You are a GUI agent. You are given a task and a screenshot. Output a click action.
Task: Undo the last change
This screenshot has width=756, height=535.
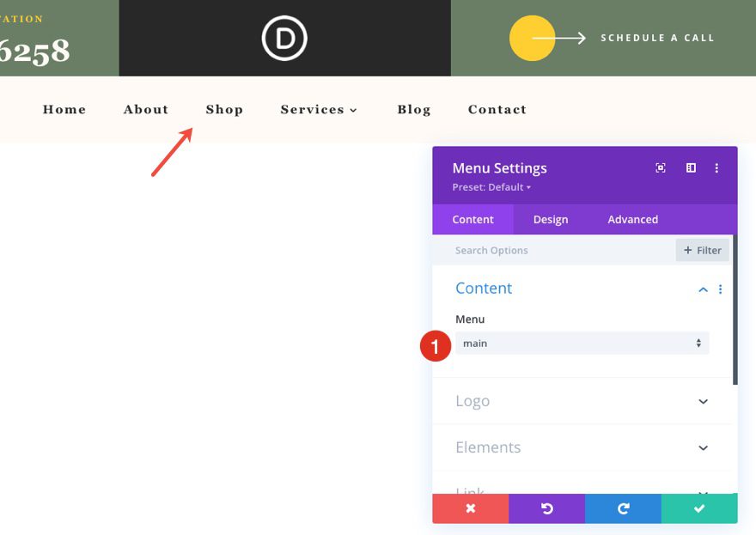[x=546, y=508]
